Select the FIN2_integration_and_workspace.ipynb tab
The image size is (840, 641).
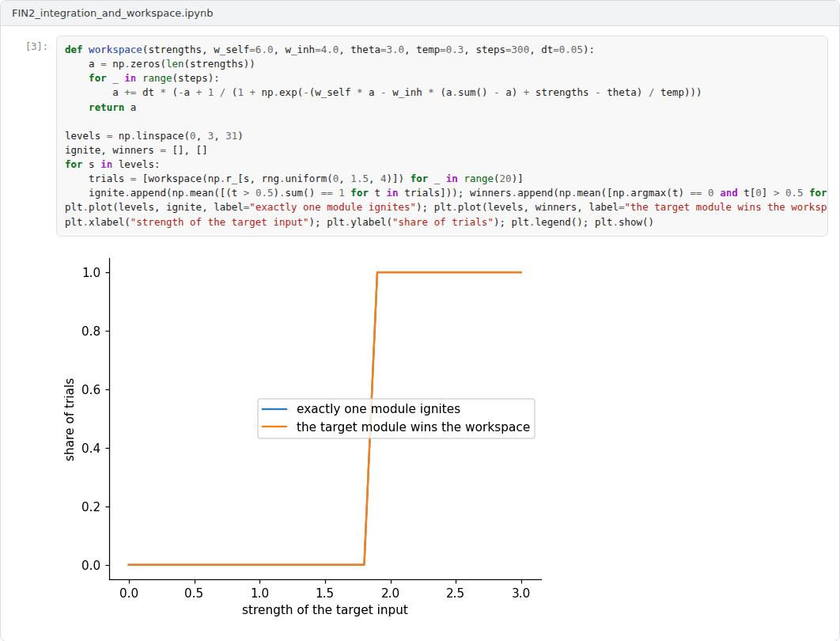click(112, 13)
